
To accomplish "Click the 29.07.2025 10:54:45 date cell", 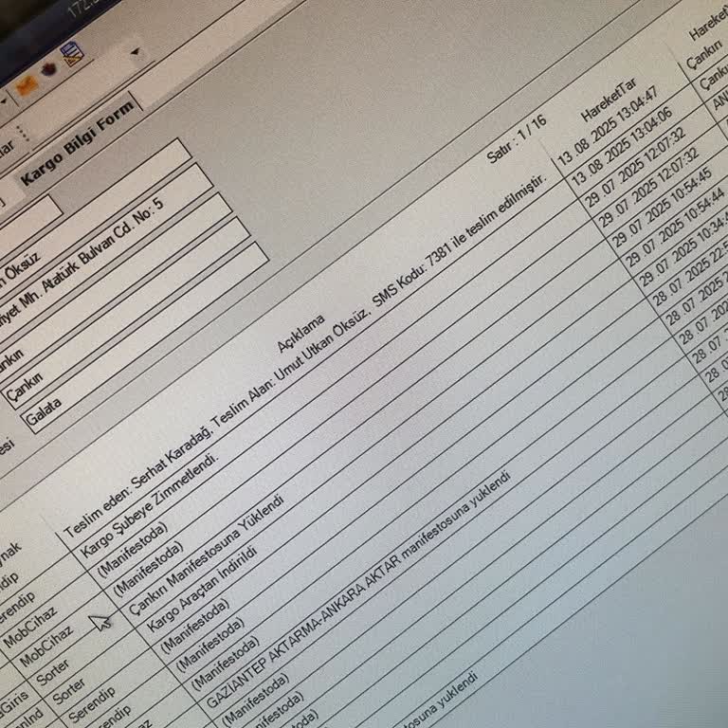I will click(x=664, y=207).
